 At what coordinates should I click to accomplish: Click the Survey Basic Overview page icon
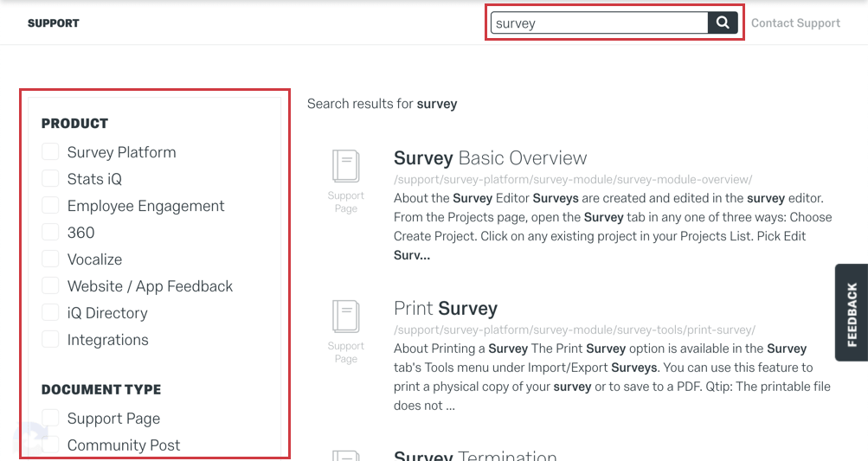(x=346, y=166)
